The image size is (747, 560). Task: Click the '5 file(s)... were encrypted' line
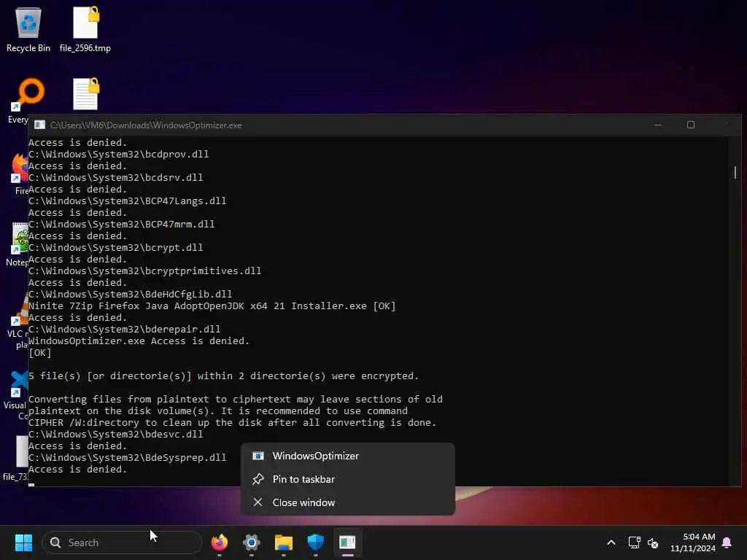223,376
